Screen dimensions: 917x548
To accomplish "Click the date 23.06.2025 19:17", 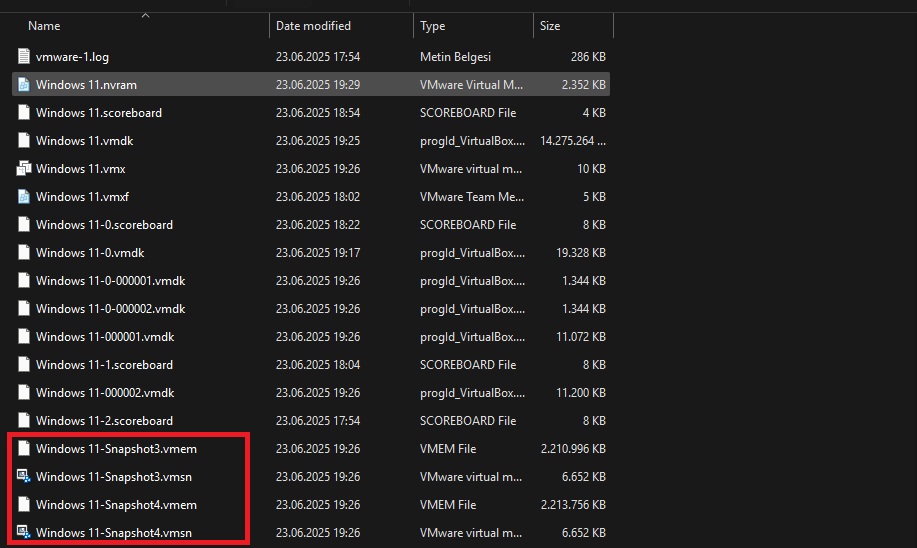I will click(x=318, y=253).
